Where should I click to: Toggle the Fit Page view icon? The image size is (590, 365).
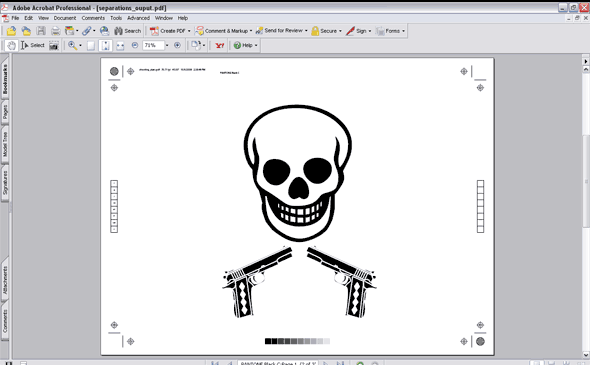pos(105,46)
